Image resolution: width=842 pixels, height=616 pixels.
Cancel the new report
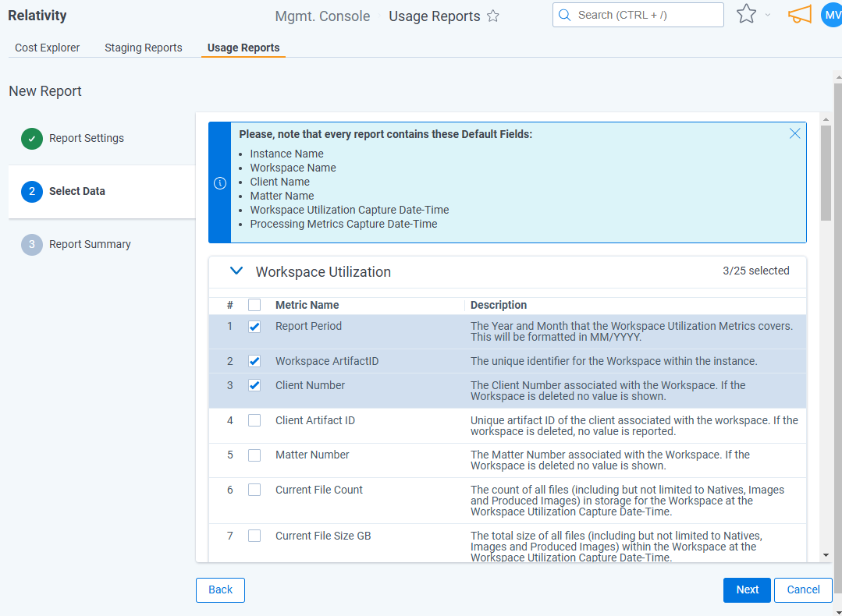click(803, 589)
